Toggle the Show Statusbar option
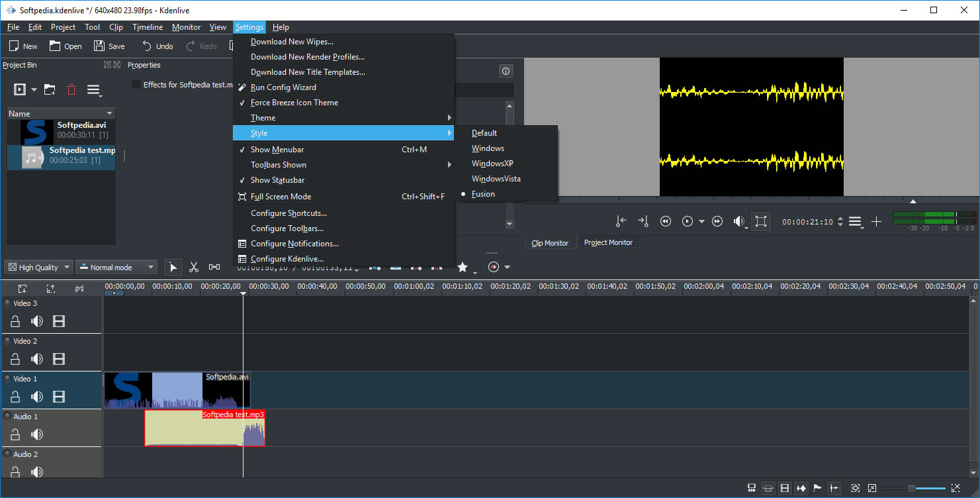Image resolution: width=980 pixels, height=498 pixels. click(x=277, y=180)
